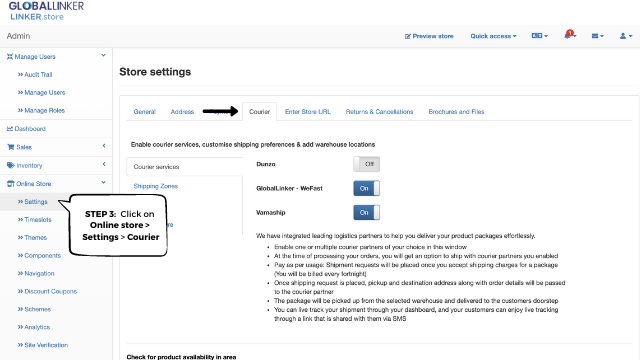Enable the Dunzo courier toggle

(367, 164)
